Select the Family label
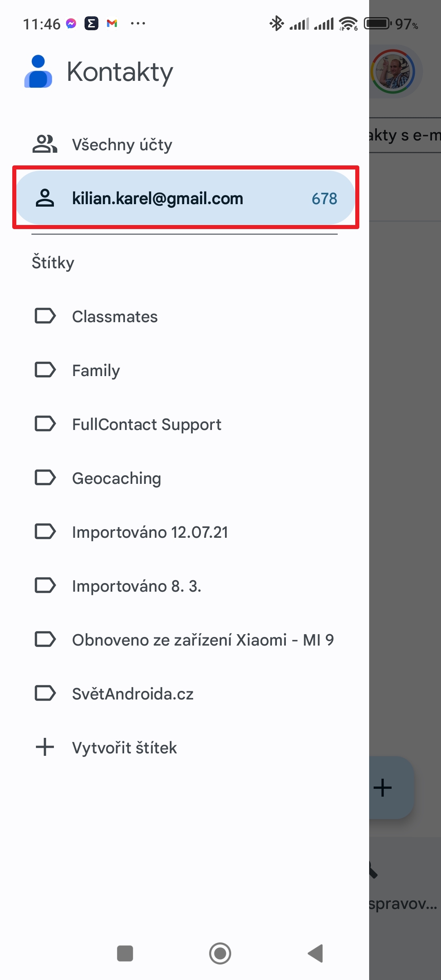This screenshot has width=441, height=980. 96,370
